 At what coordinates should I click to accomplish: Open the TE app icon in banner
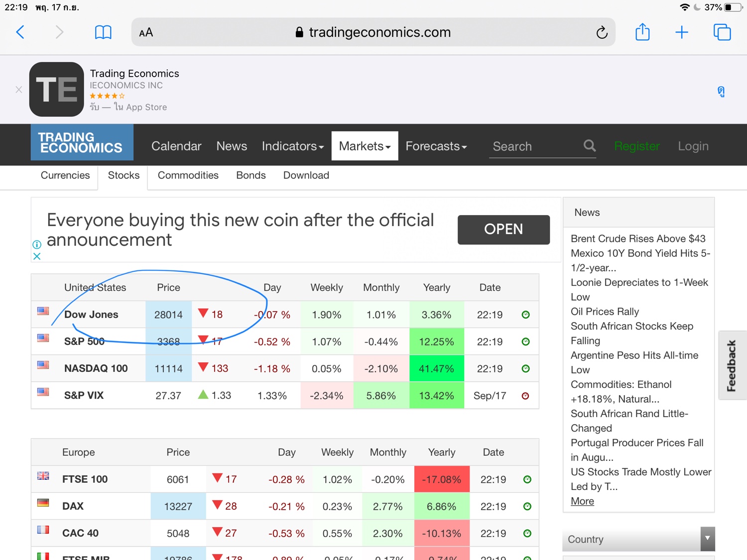(x=57, y=90)
